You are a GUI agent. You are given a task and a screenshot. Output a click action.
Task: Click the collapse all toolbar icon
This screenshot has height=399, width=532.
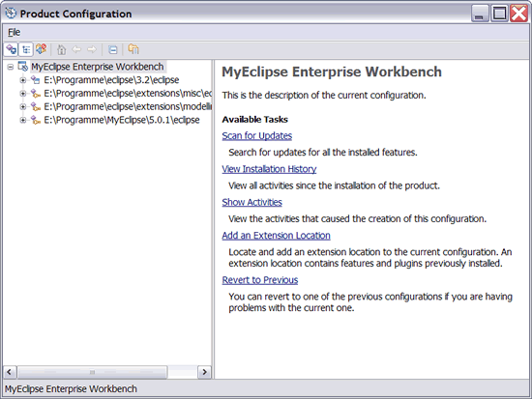click(112, 50)
